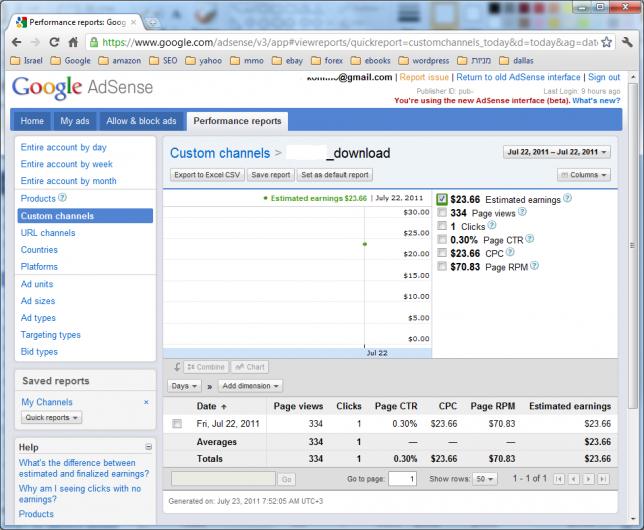This screenshot has height=530, width=644.
Task: Go to previous results page
Action: pyautogui.click(x=574, y=479)
